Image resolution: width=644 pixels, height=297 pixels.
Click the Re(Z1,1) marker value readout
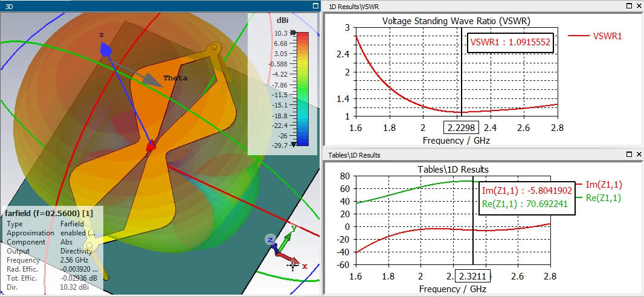[x=524, y=203]
